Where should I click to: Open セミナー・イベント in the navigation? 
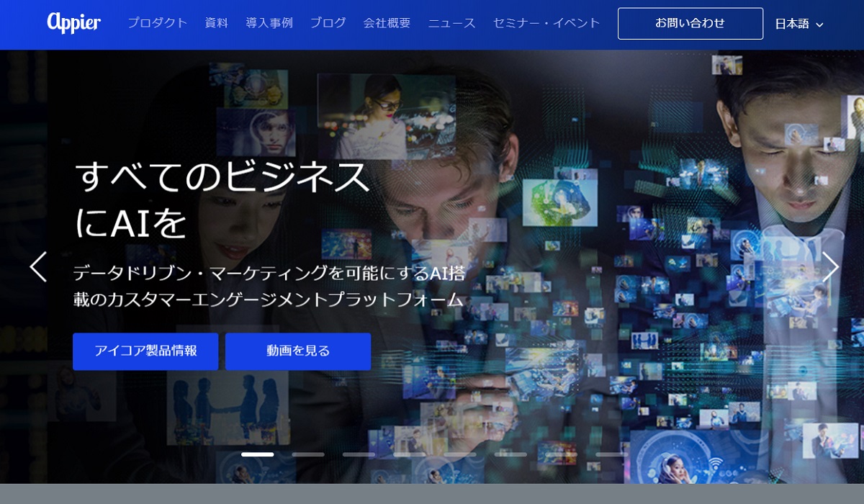[546, 23]
